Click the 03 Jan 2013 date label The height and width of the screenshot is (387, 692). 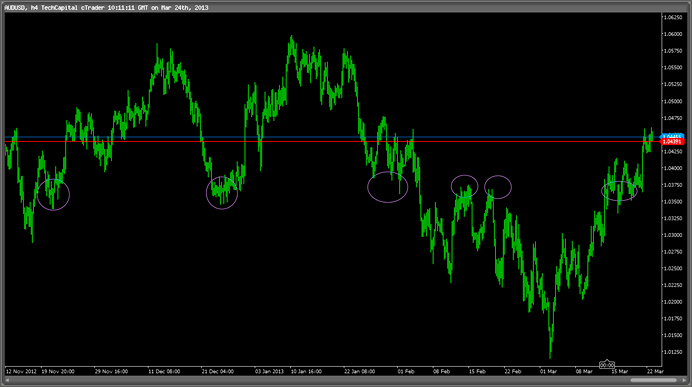(x=269, y=372)
